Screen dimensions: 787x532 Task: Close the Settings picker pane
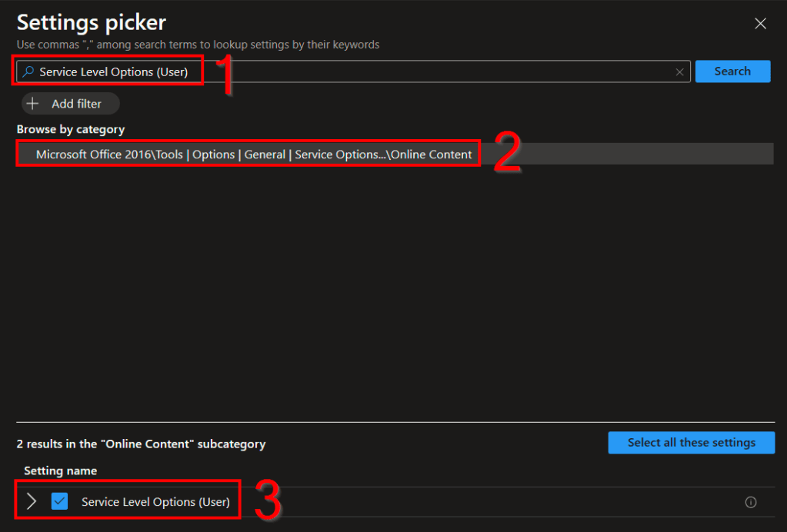click(x=760, y=24)
